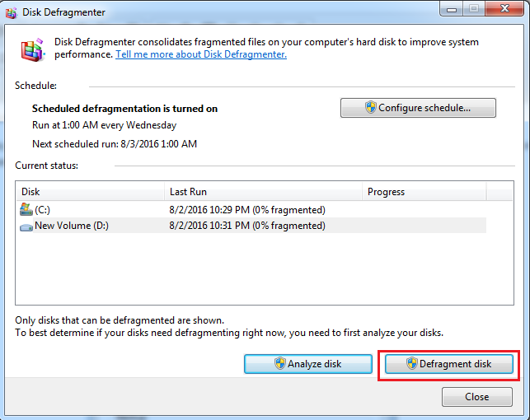This screenshot has width=530, height=420.
Task: Open the Configure schedule dialog
Action: [x=418, y=108]
